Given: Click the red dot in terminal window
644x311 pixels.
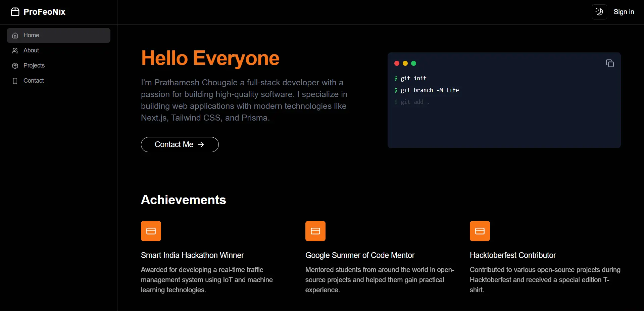Looking at the screenshot, I should pyautogui.click(x=397, y=63).
